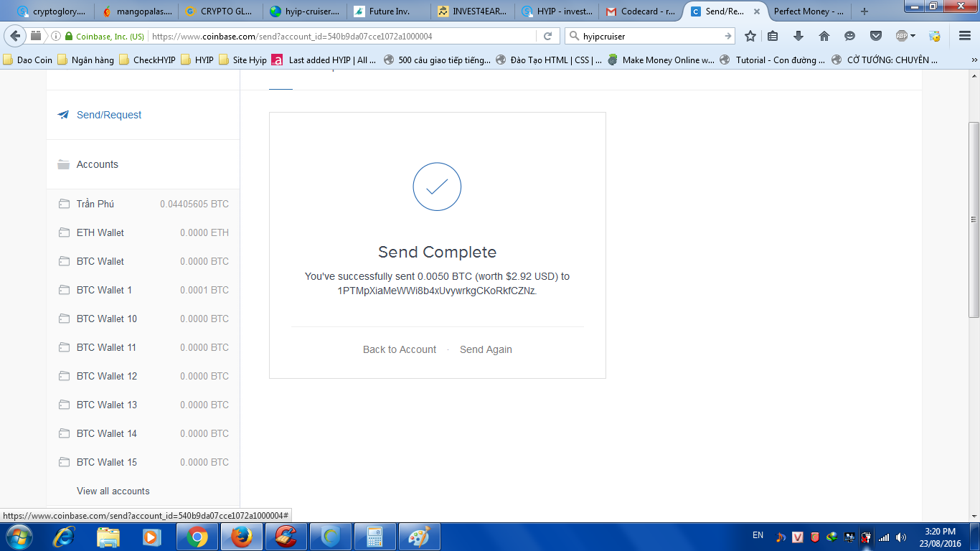Click the Adblock Plus ABP icon
Viewport: 980px width, 551px height.
[x=902, y=36]
